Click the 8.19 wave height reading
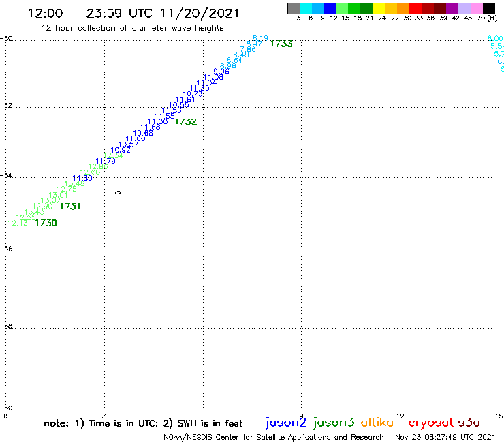The height and width of the screenshot is (443, 504). click(260, 38)
